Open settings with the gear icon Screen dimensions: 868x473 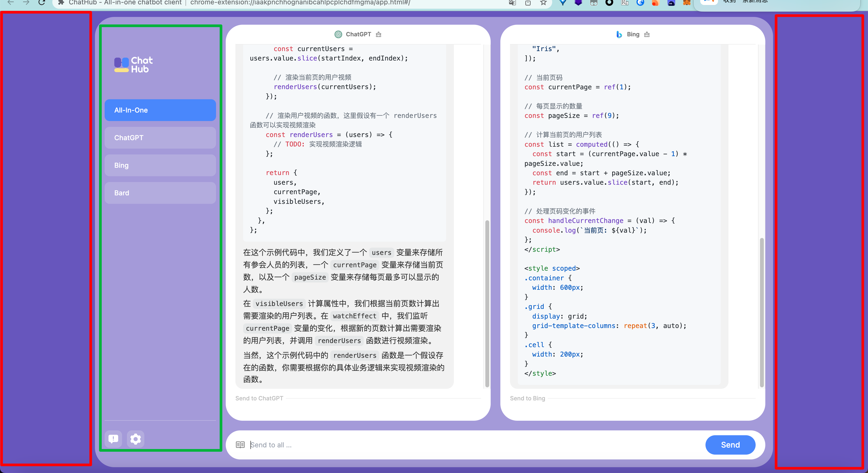136,439
